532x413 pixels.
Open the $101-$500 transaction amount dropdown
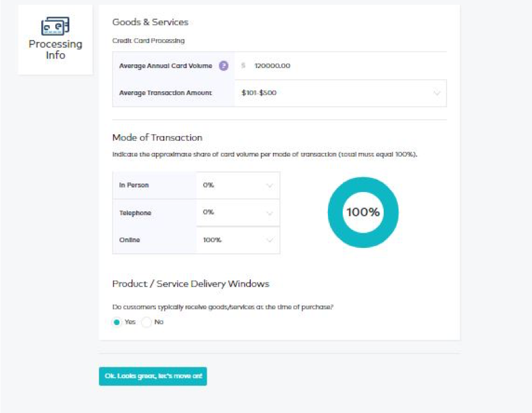[x=340, y=93]
